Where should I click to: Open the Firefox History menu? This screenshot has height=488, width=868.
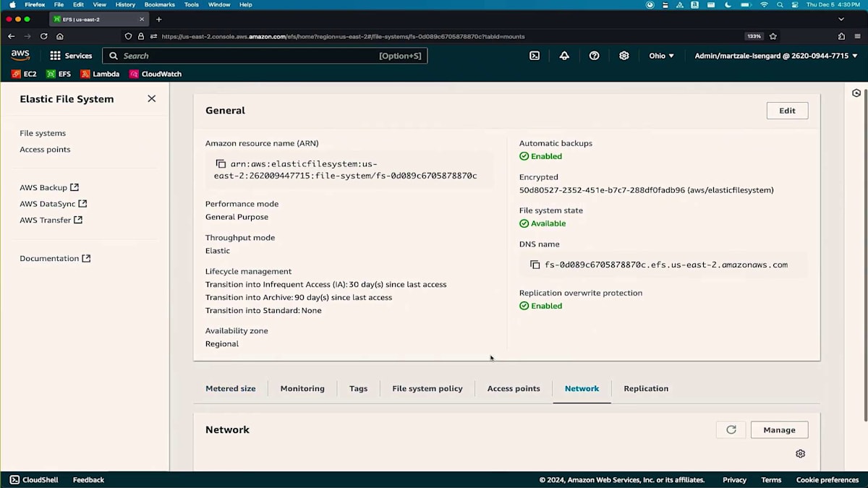click(125, 4)
